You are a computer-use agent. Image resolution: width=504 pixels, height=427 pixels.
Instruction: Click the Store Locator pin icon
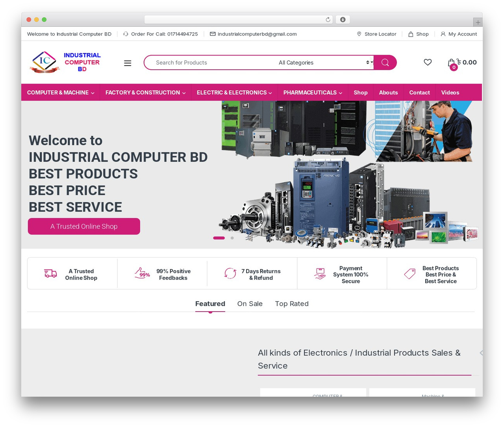pos(359,34)
